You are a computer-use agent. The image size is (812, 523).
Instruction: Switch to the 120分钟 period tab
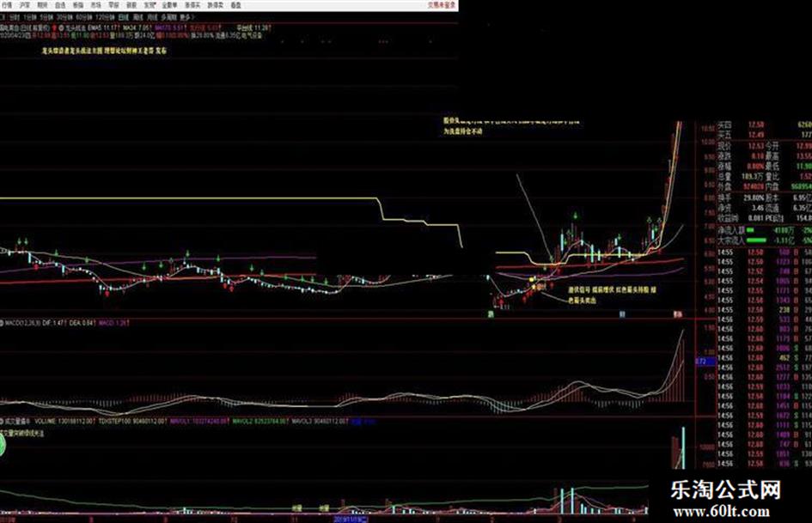(x=105, y=17)
